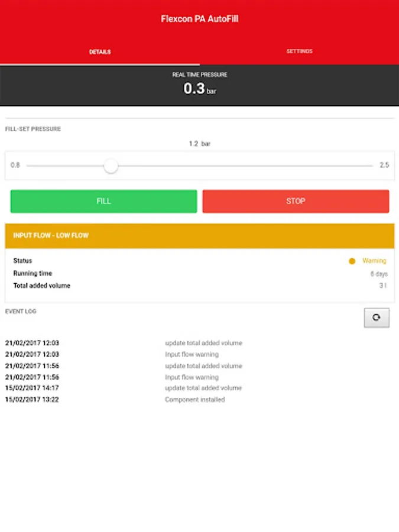Viewport: 399px width, 532px height.
Task: Click the green Fill button
Action: [103, 201]
